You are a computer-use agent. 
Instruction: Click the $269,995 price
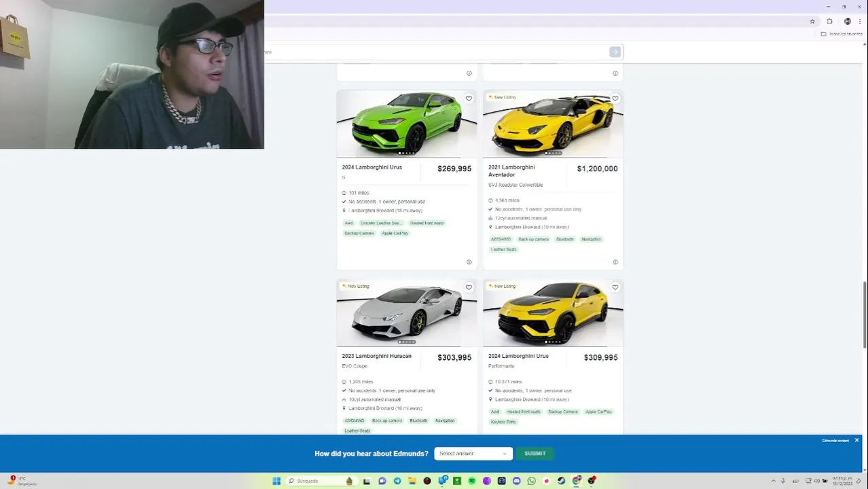454,168
